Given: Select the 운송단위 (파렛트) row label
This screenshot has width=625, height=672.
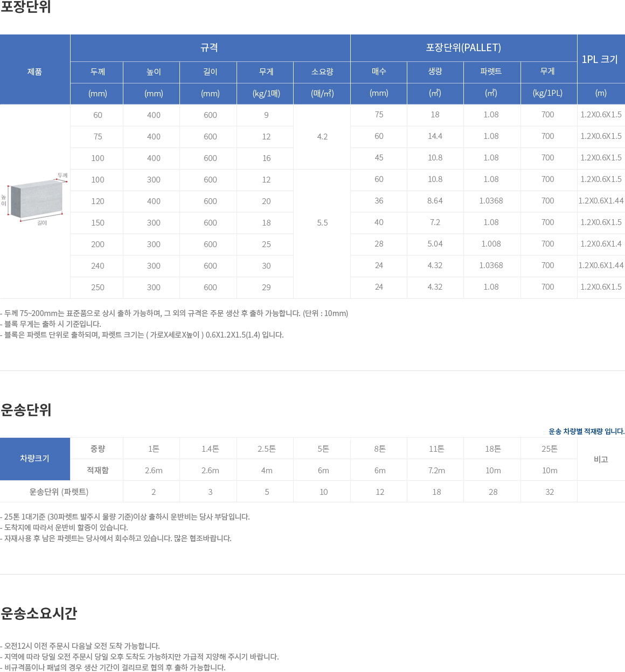Looking at the screenshot, I should [x=59, y=492].
